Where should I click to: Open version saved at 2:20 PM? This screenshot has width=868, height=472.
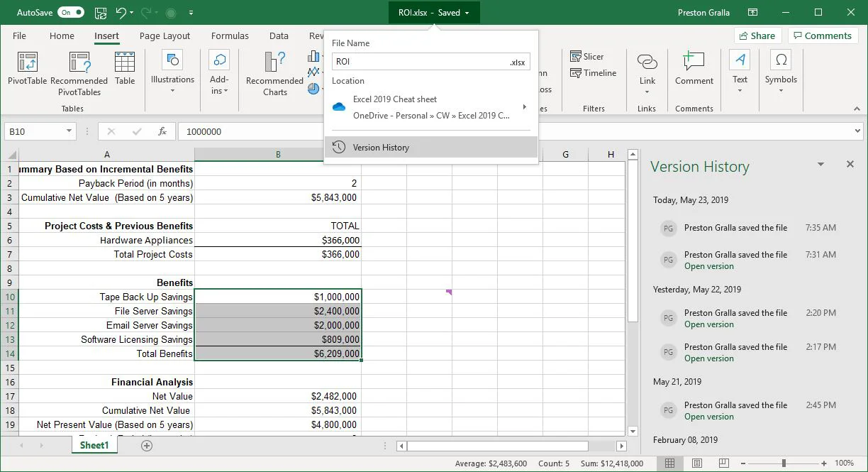pyautogui.click(x=709, y=324)
